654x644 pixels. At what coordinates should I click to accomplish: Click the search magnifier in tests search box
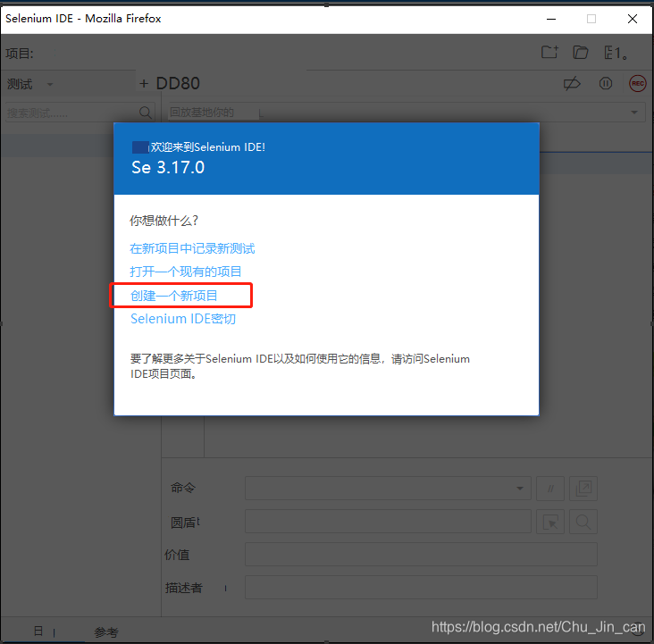click(x=145, y=113)
